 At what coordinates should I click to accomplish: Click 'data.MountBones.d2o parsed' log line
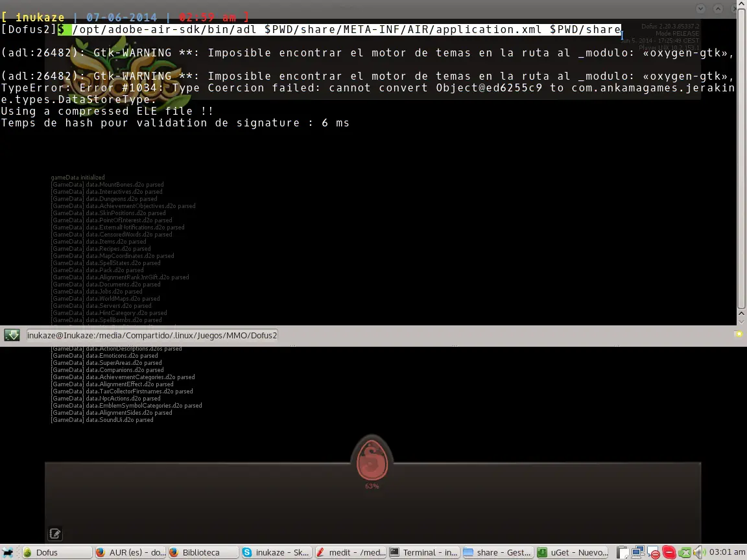click(x=107, y=184)
